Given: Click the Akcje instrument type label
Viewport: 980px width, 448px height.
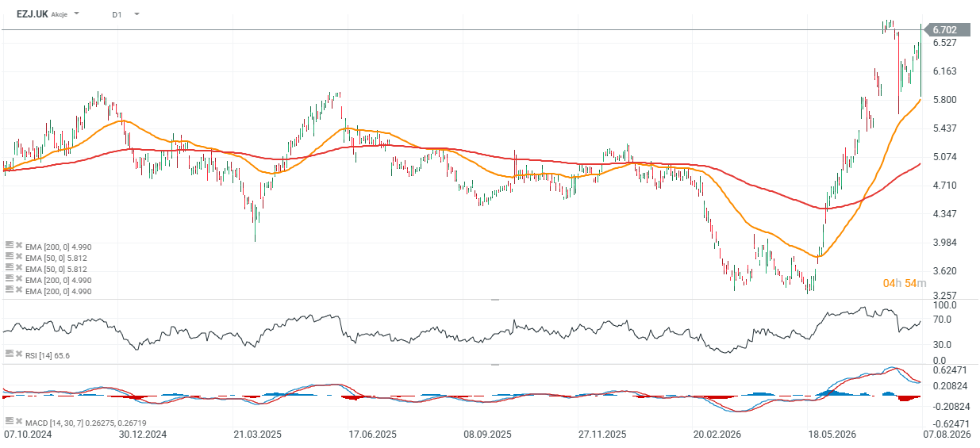Looking at the screenshot, I should pos(60,15).
